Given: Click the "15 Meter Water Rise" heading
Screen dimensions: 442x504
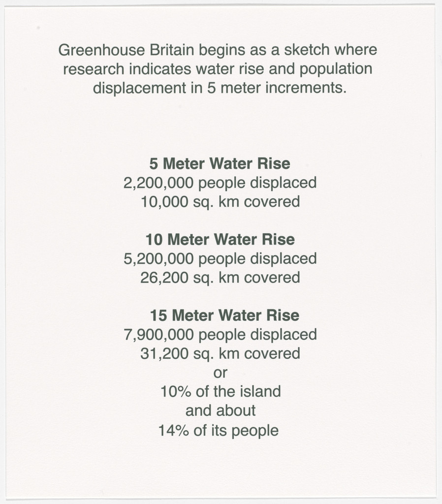Looking at the screenshot, I should [x=225, y=315].
